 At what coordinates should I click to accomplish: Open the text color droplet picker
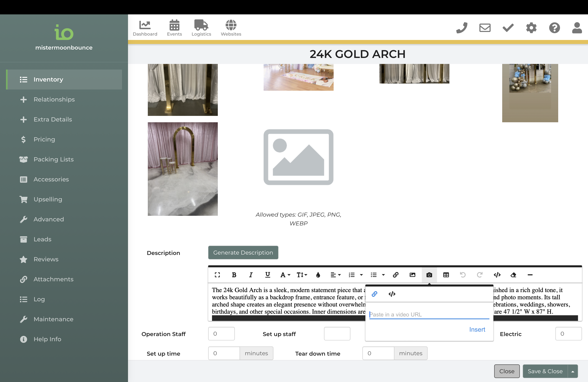318,275
